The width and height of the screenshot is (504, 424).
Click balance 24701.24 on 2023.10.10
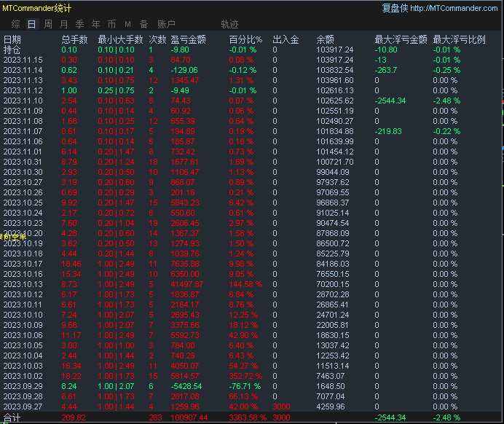(x=333, y=315)
